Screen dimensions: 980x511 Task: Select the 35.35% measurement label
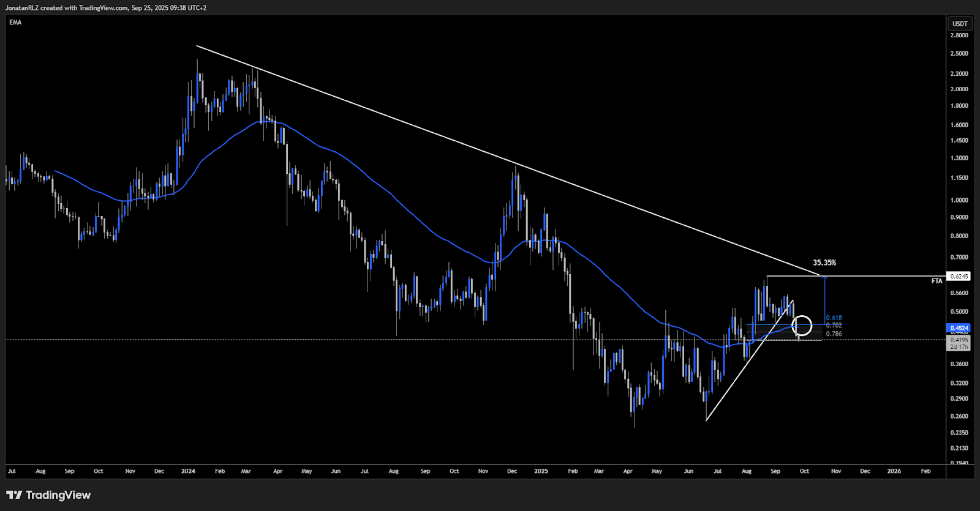click(824, 263)
